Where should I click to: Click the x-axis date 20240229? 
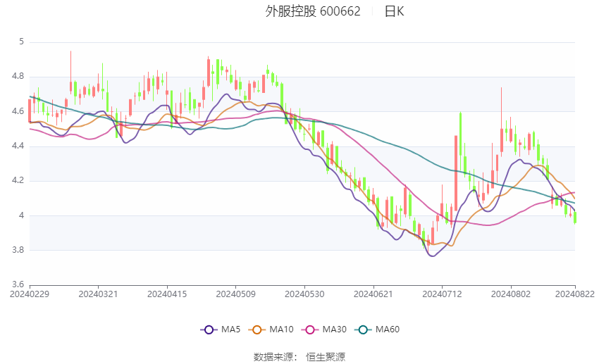(30, 294)
